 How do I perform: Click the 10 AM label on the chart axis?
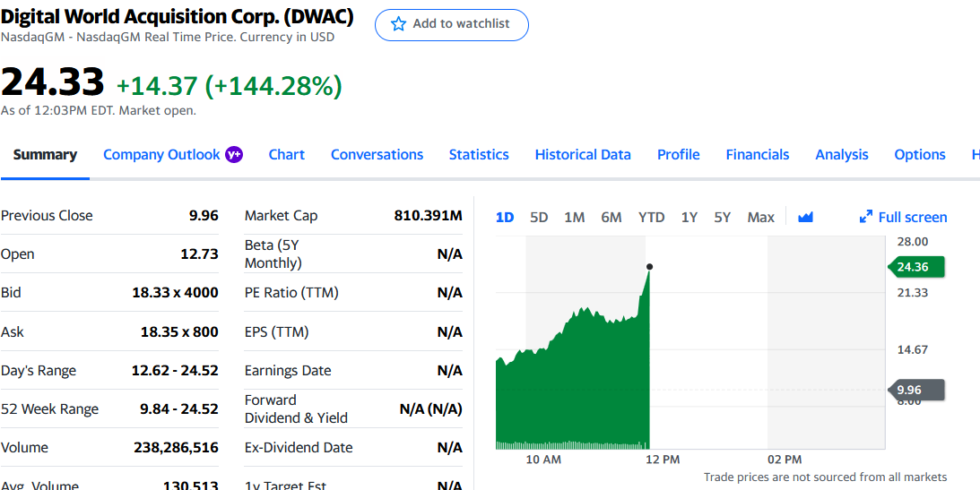click(543, 460)
